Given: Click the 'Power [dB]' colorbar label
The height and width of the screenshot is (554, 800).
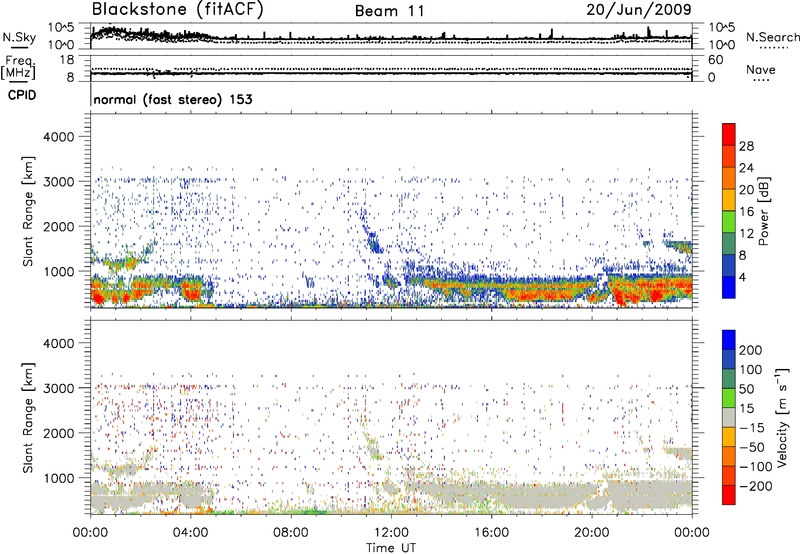Looking at the screenshot, I should click(764, 211).
